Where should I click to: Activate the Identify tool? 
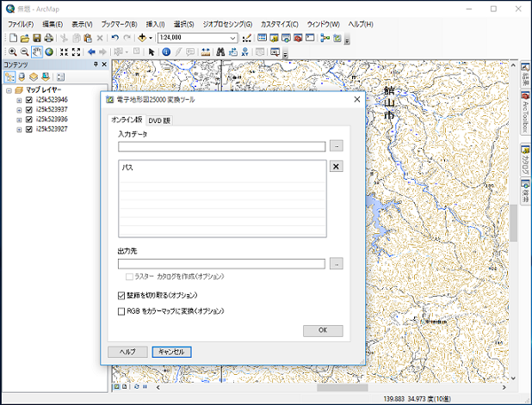(x=166, y=52)
